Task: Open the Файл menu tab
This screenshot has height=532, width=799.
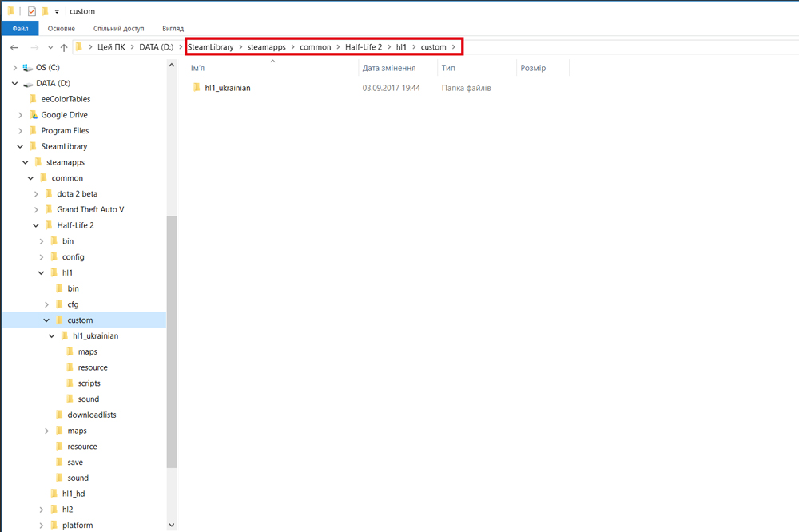Action: click(x=20, y=29)
